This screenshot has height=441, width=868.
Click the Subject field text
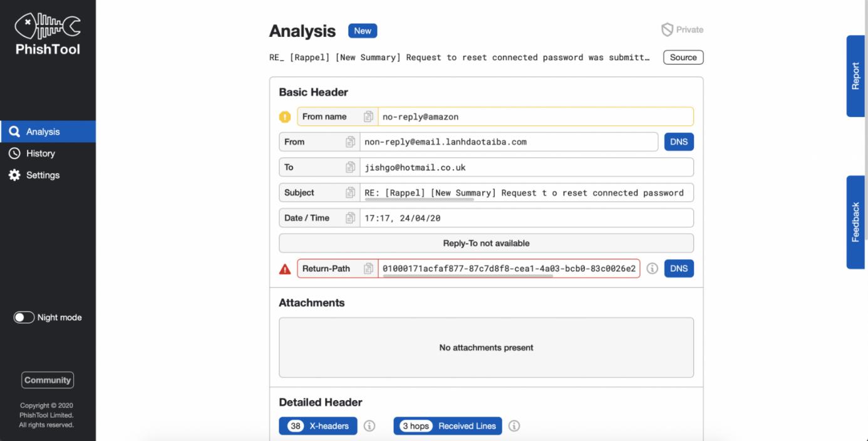pos(527,193)
